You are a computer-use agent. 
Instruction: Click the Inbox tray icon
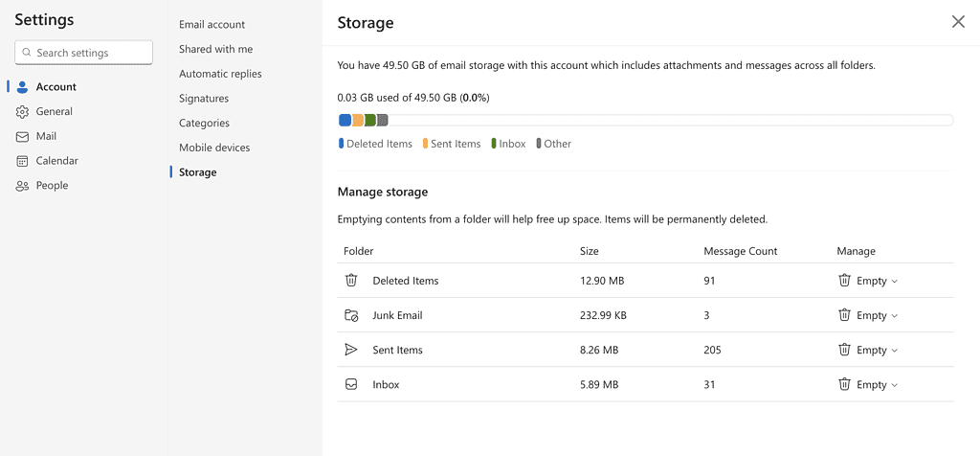(x=351, y=385)
